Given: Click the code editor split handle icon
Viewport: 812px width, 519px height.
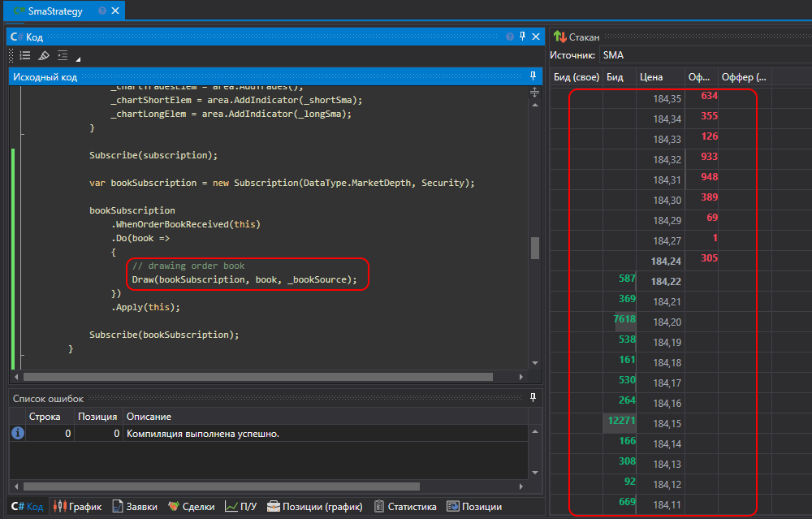Looking at the screenshot, I should pyautogui.click(x=535, y=93).
